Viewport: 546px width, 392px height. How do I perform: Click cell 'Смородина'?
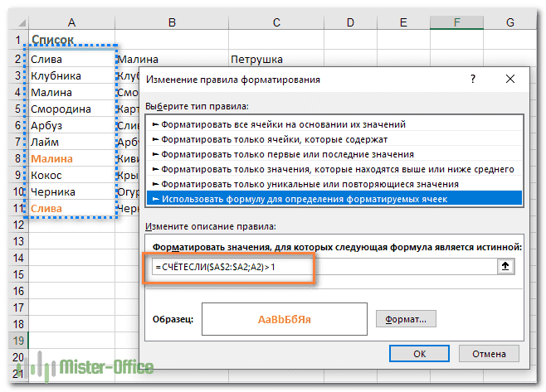pyautogui.click(x=71, y=109)
